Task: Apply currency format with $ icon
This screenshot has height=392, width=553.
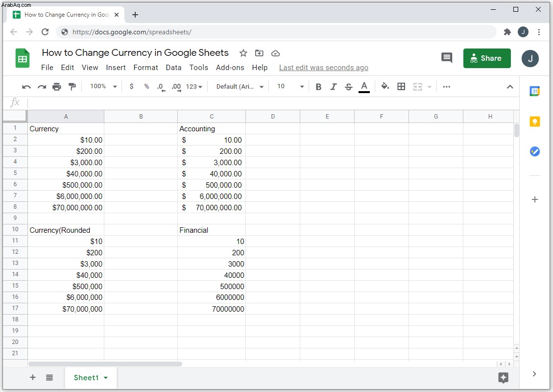Action: [x=132, y=86]
